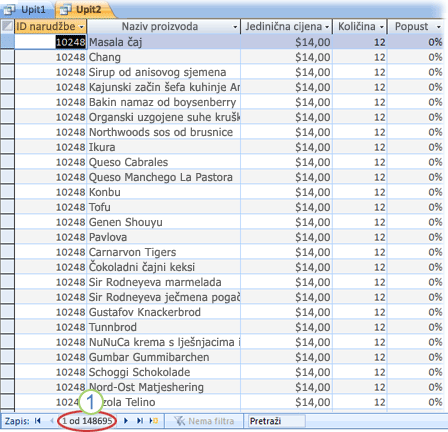Open Popust column dropdown arrow
The width and height of the screenshot is (448, 432).
(x=438, y=27)
